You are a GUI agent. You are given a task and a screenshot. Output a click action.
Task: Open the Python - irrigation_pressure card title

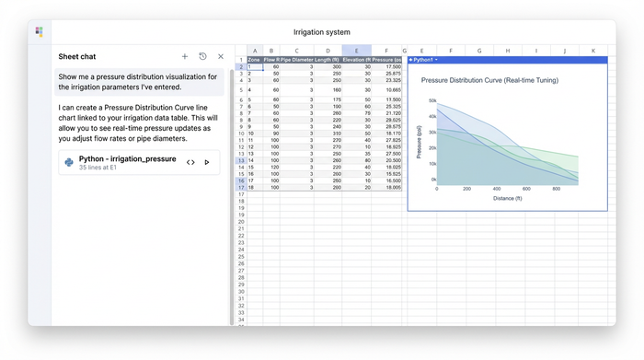[127, 159]
